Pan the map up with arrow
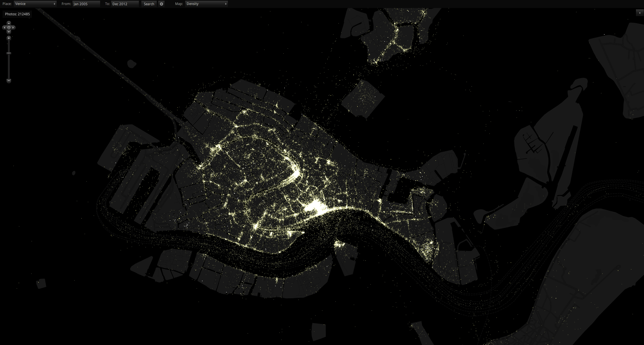This screenshot has width=644, height=345. (9, 23)
